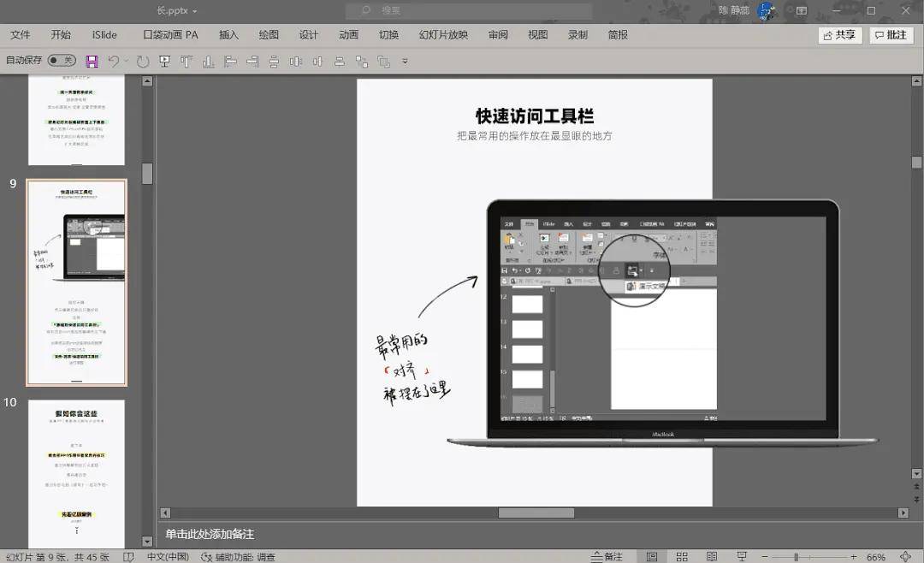
Task: Click the 共享 (Share) button
Action: (x=839, y=35)
